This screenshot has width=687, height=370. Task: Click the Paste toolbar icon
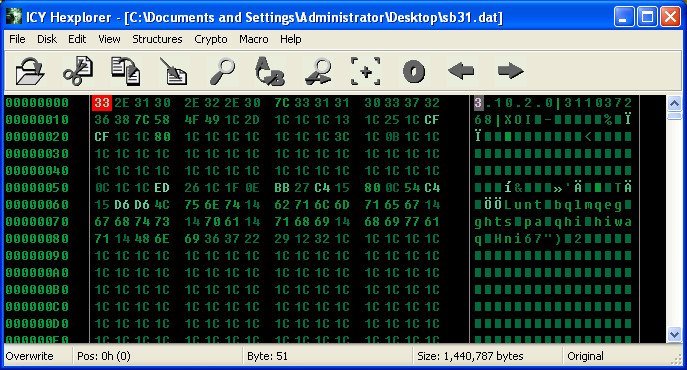[x=174, y=71]
